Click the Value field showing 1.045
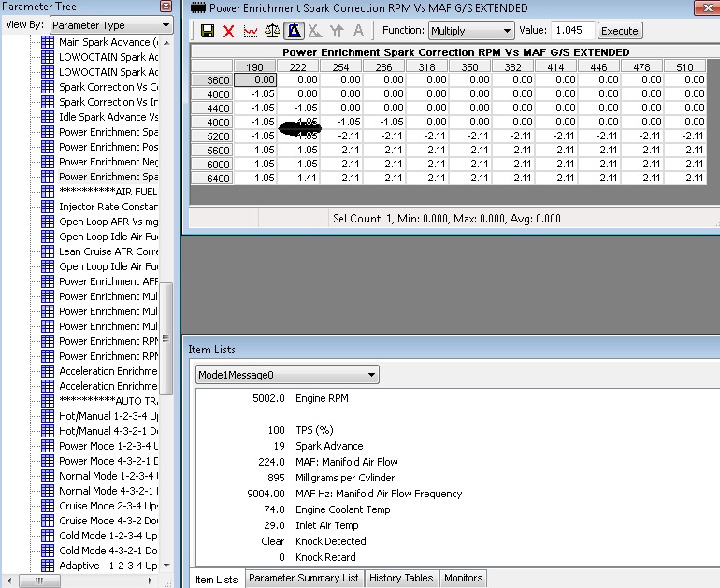The width and height of the screenshot is (720, 588). pos(572,30)
